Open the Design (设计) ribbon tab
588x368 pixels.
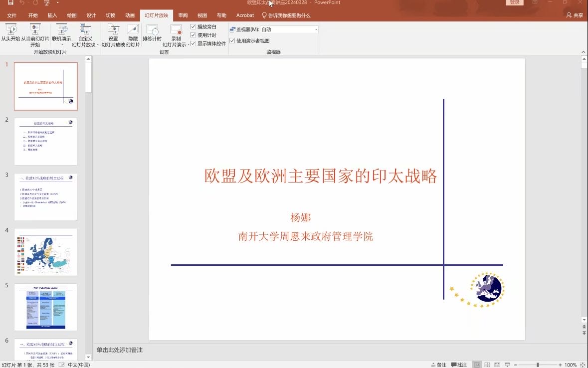[91, 15]
